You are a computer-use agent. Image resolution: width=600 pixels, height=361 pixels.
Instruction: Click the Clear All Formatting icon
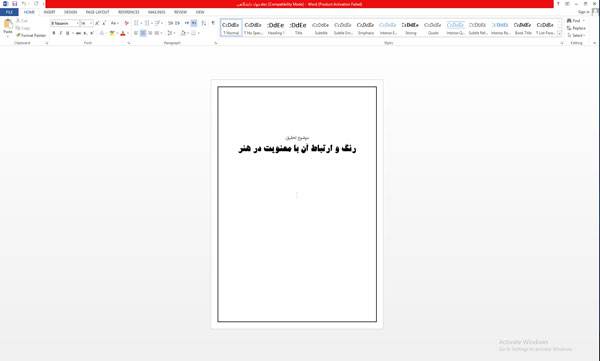[x=127, y=23]
